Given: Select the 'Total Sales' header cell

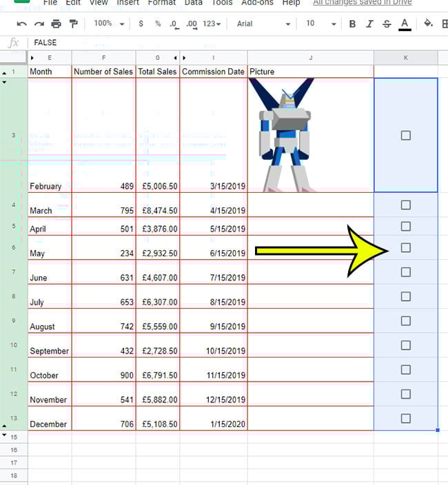Looking at the screenshot, I should click(x=157, y=72).
